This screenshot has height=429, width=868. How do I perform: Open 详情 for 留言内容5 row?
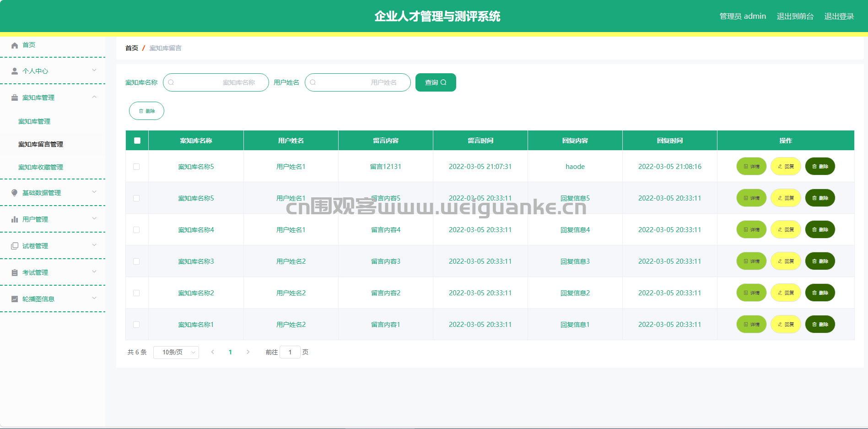click(751, 198)
